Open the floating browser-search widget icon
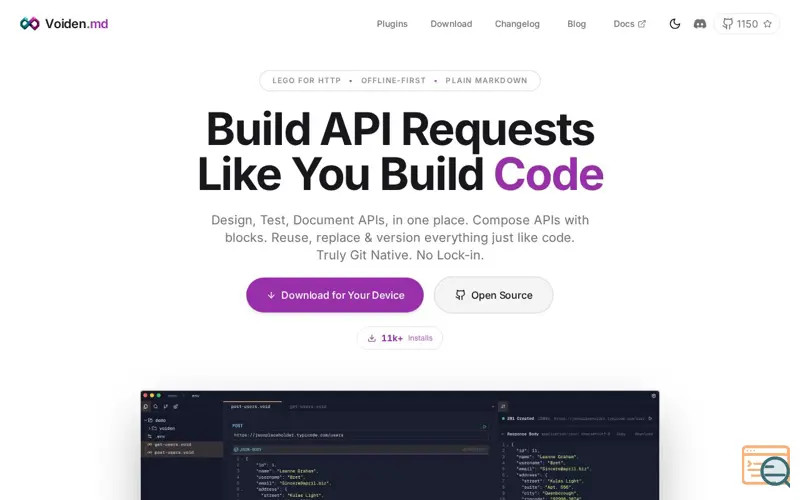The width and height of the screenshot is (800, 500). point(766,465)
